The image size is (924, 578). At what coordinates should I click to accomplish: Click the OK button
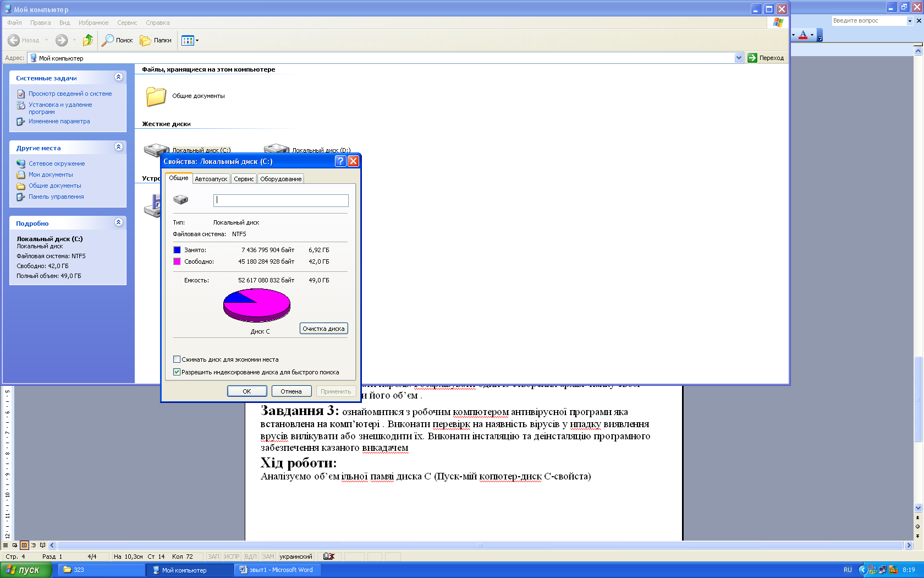coord(247,391)
